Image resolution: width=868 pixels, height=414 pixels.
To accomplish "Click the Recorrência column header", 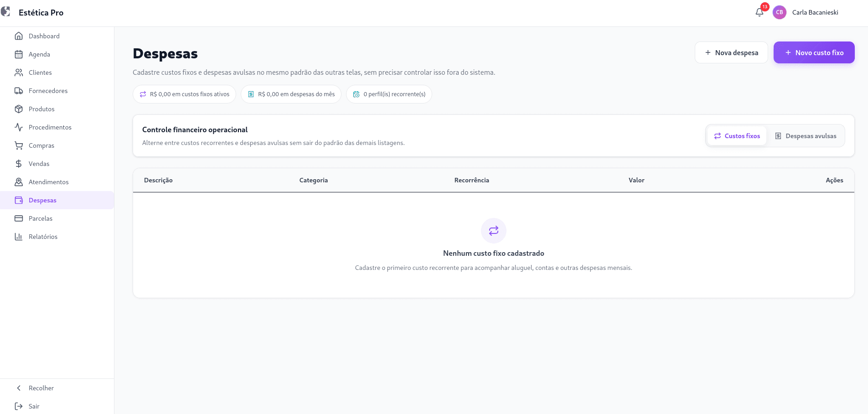I will coord(472,180).
